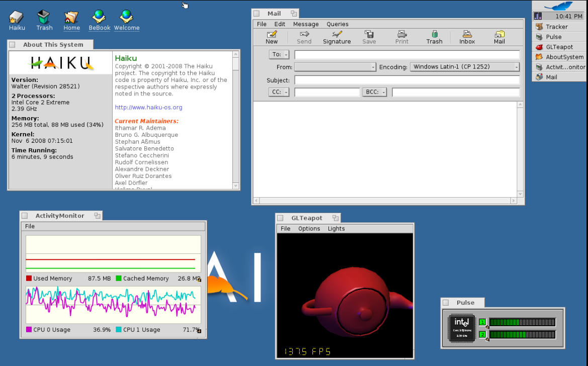Screen dimensions: 588x366
Task: Select Pulse in the Deskbar
Action: pos(559,37)
